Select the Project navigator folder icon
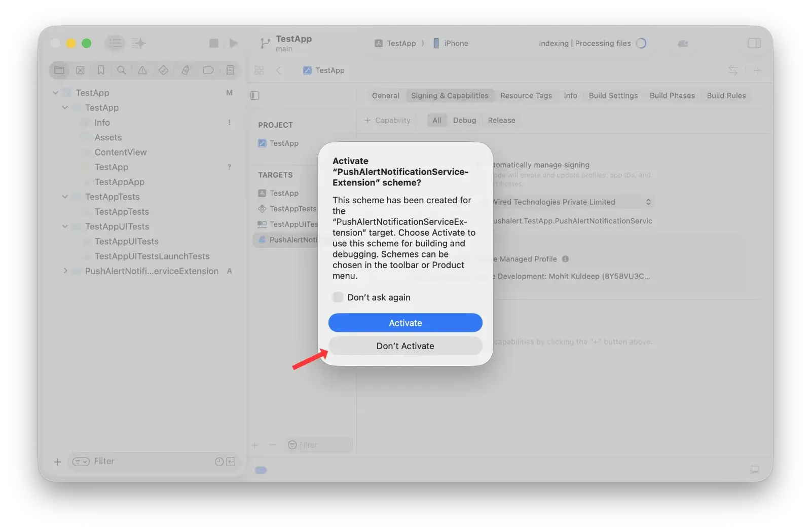This screenshot has height=532, width=811. (59, 70)
